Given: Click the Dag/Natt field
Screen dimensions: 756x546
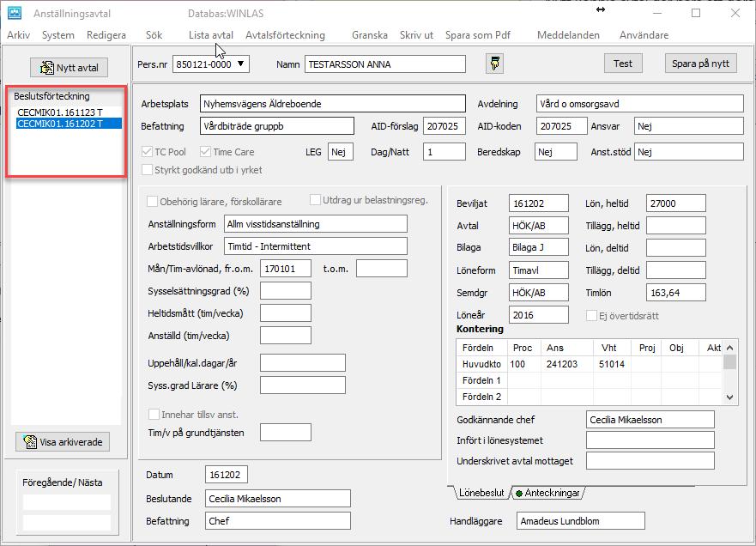Looking at the screenshot, I should tap(445, 152).
